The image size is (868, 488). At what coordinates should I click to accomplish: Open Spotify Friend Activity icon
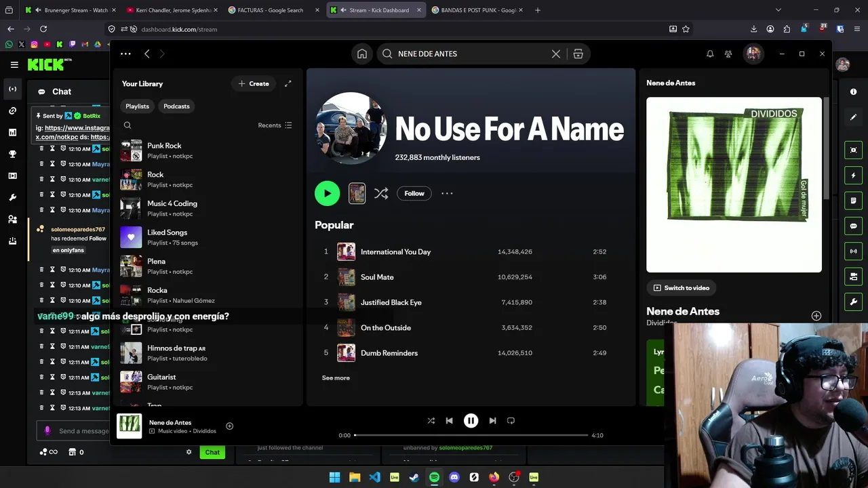coord(728,54)
